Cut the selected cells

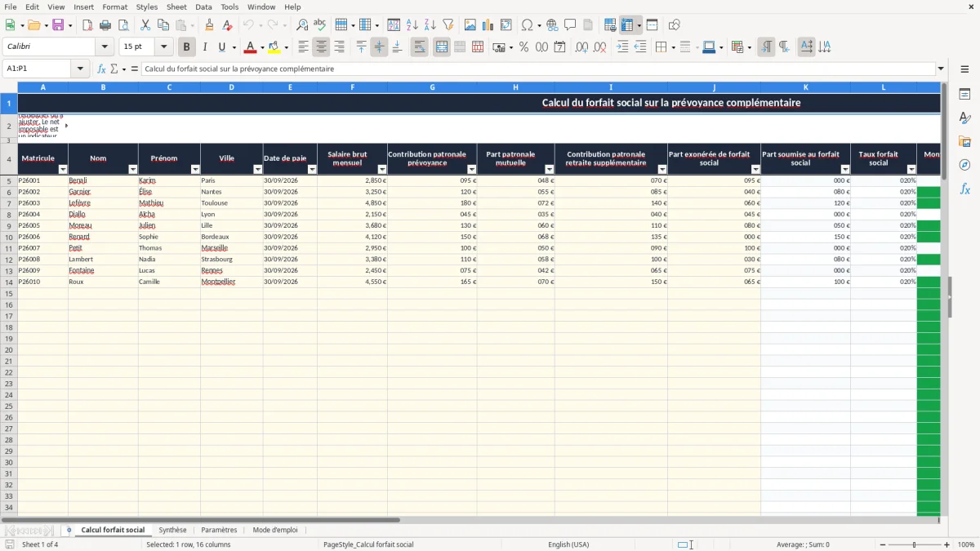(x=145, y=25)
